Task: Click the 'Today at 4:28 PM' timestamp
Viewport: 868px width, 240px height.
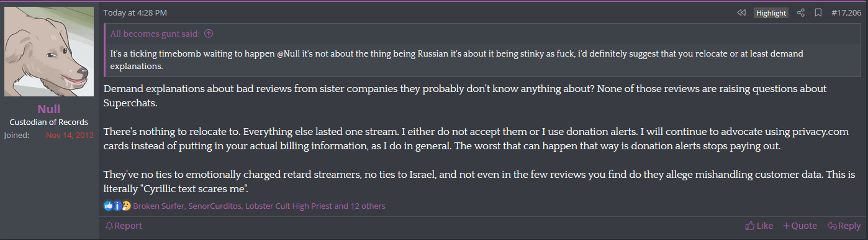Action: (x=135, y=12)
